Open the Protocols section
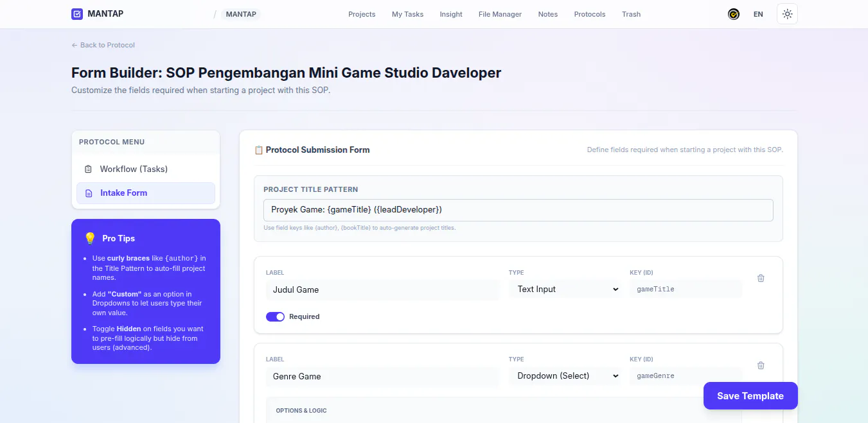The width and height of the screenshot is (868, 423). [590, 14]
